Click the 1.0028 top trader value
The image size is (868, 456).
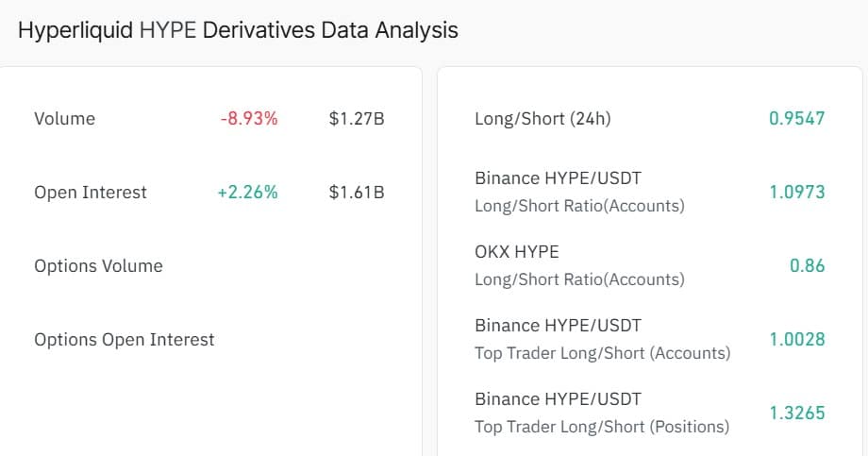point(797,340)
